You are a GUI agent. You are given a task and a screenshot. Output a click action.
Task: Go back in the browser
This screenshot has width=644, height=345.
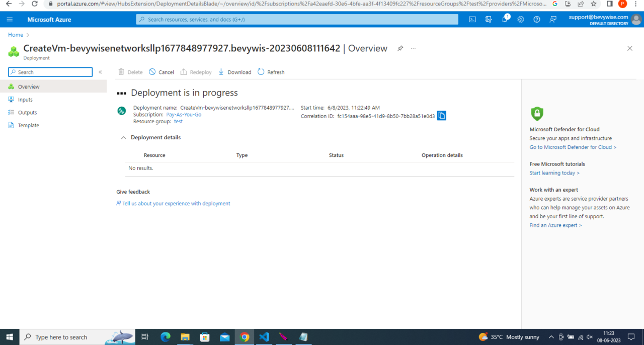tap(8, 4)
